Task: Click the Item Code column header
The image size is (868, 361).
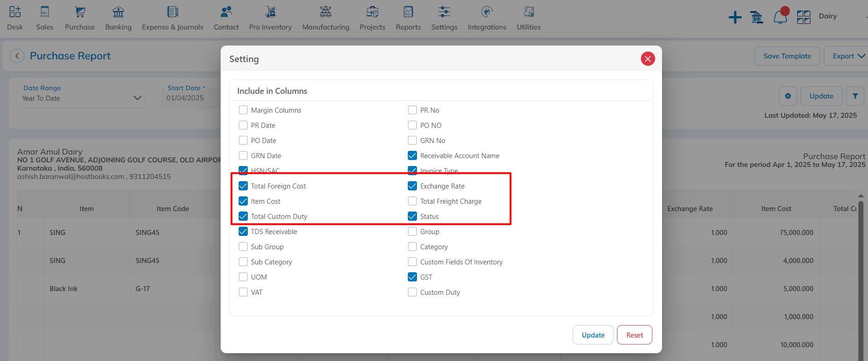Action: 173,209
